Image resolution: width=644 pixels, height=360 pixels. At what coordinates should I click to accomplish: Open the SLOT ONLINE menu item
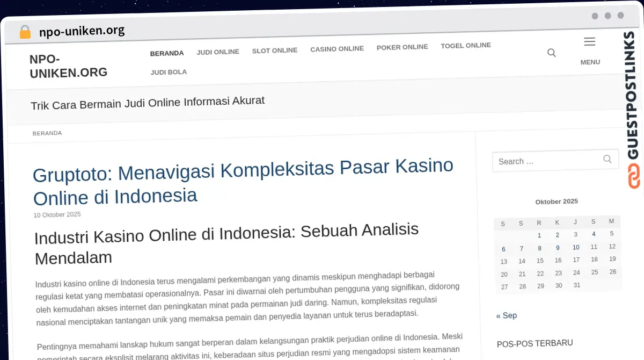pos(275,51)
